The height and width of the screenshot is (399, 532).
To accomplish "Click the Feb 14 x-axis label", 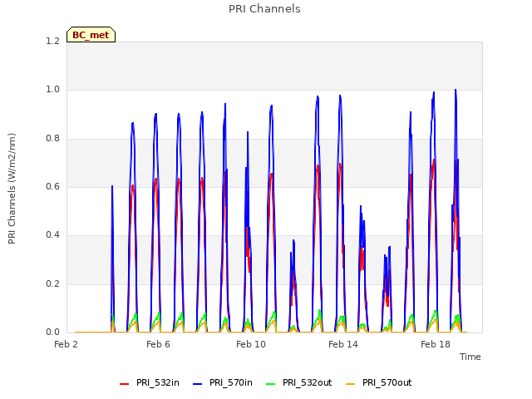I will coord(343,344).
